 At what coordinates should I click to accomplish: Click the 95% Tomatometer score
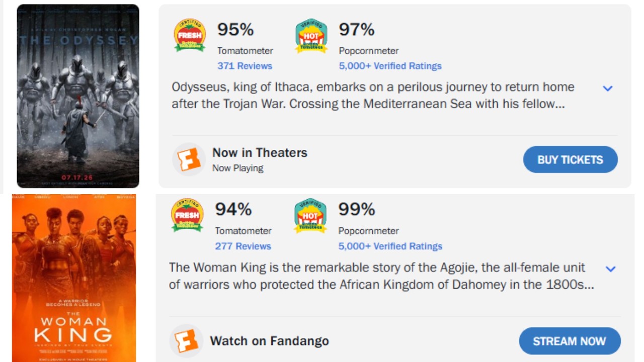(x=235, y=30)
